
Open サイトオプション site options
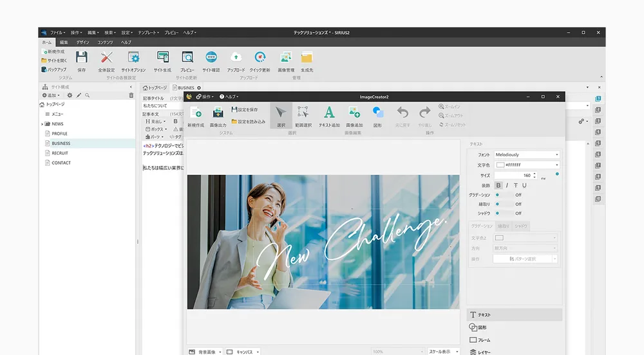pyautogui.click(x=133, y=62)
